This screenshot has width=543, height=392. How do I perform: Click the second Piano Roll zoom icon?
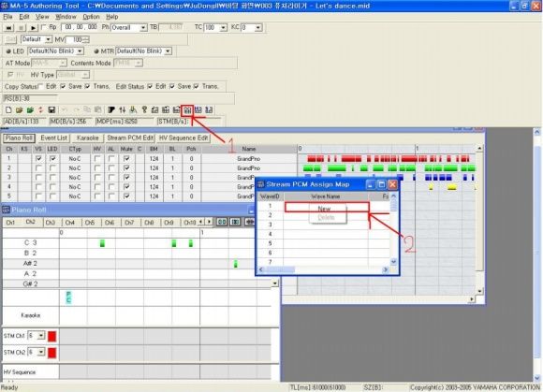pyautogui.click(x=235, y=222)
